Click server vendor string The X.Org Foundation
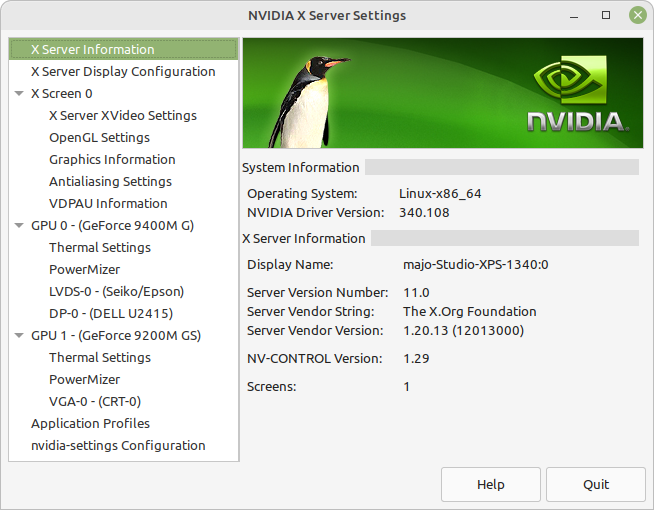The image size is (654, 510). pos(470,312)
